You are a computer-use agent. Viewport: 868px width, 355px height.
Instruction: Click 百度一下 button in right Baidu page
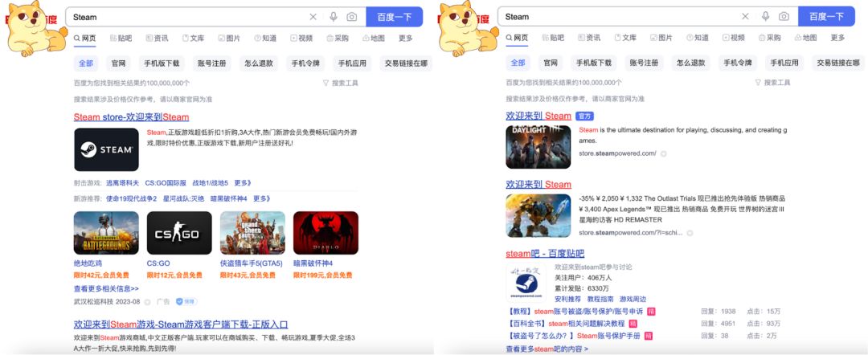tap(826, 17)
